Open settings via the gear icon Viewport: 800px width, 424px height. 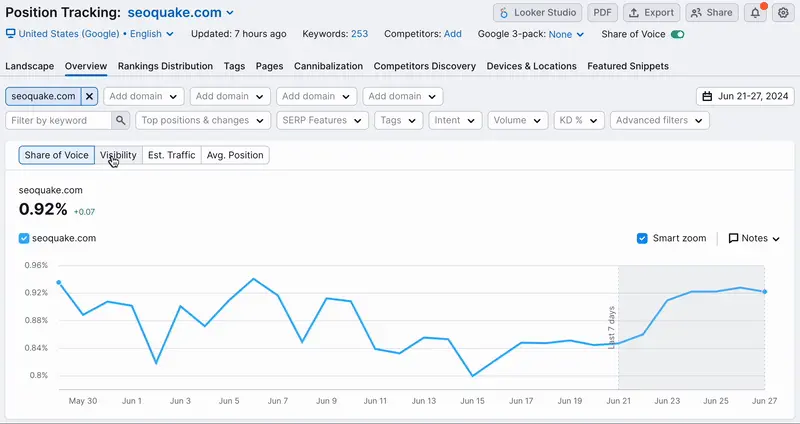[x=783, y=13]
